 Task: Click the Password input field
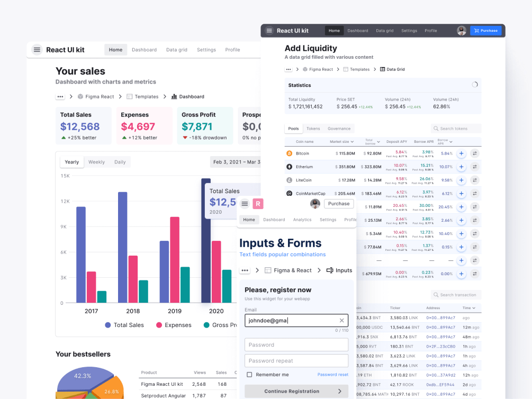click(x=296, y=344)
